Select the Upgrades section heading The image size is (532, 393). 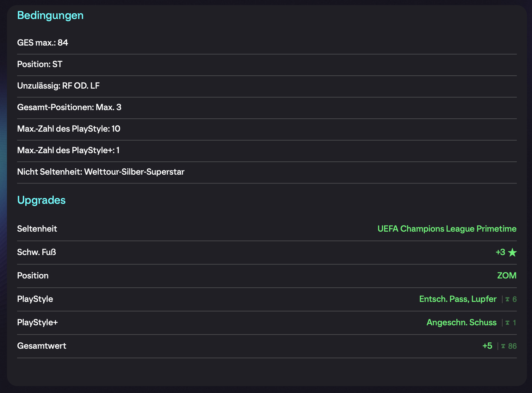pyautogui.click(x=41, y=200)
